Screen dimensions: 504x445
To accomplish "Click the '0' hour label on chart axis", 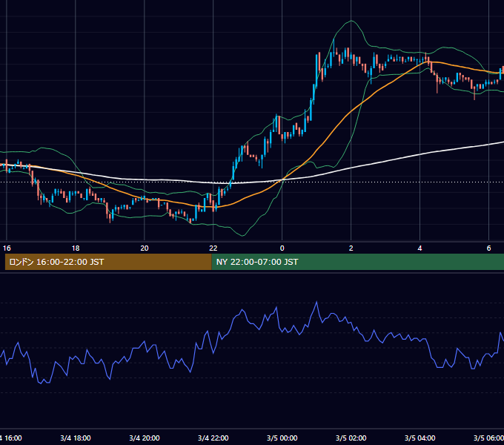I will (282, 248).
